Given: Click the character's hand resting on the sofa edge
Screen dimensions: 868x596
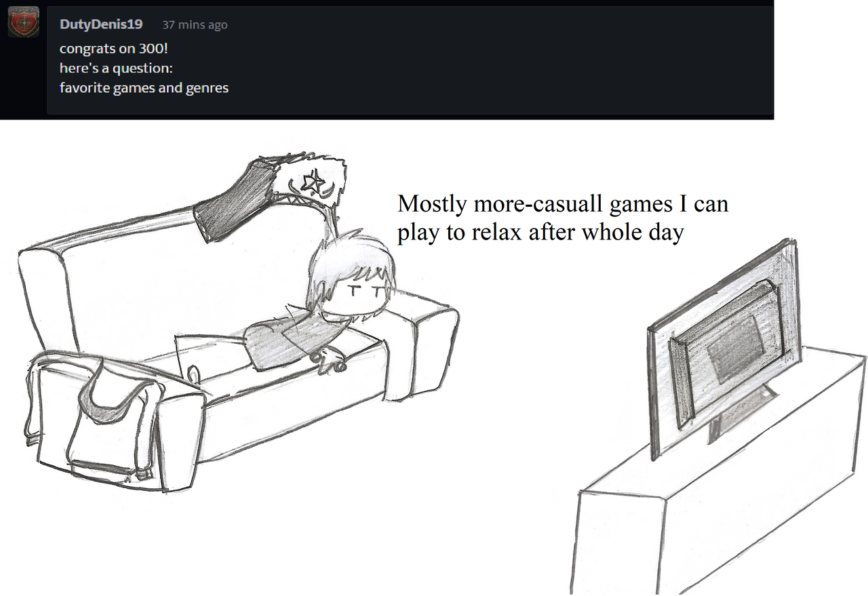Looking at the screenshot, I should [330, 360].
